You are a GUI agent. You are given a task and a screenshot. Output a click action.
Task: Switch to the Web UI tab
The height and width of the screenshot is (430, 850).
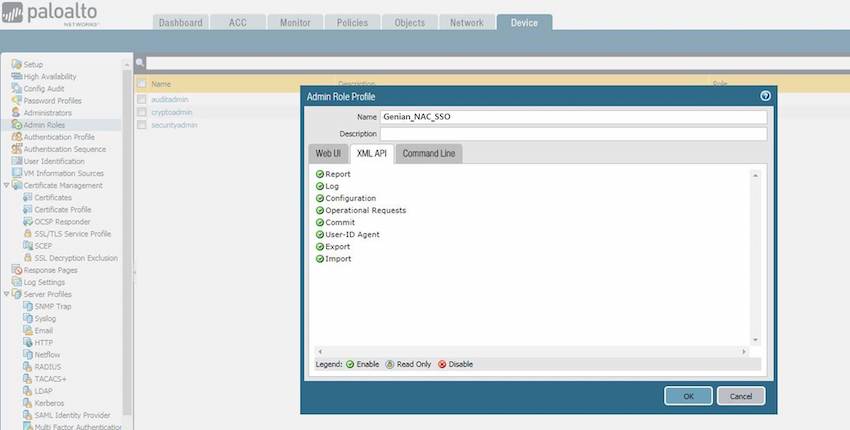(x=328, y=153)
